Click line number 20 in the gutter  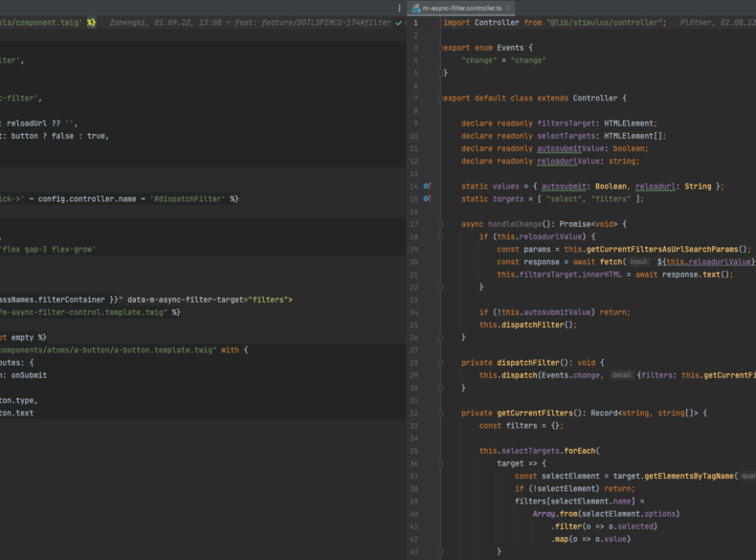tap(413, 261)
